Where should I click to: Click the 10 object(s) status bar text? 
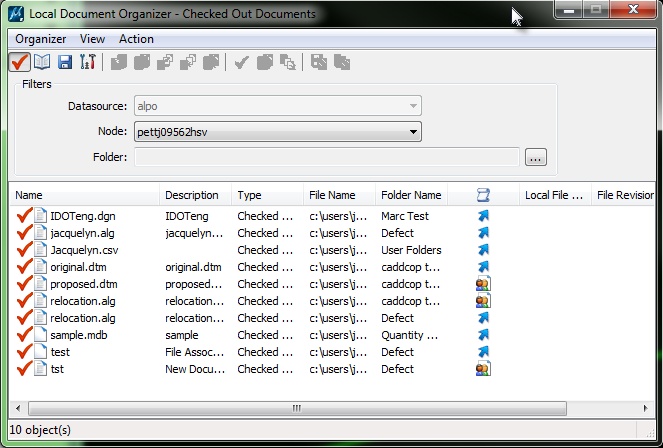click(40, 430)
